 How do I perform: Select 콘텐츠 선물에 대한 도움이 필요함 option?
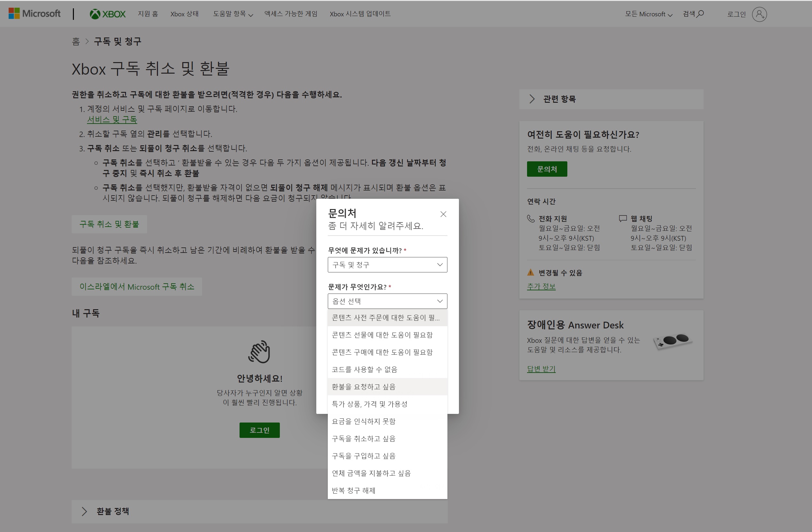click(x=387, y=335)
